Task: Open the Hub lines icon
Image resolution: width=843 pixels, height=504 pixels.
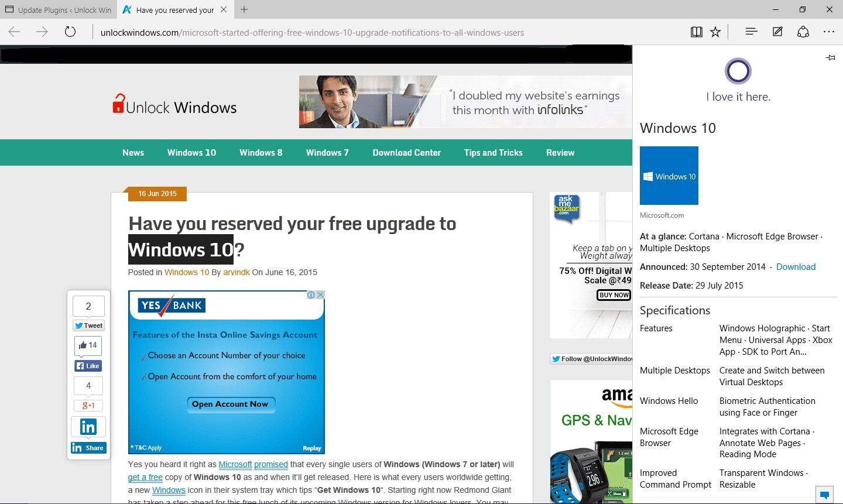Action: pos(751,32)
